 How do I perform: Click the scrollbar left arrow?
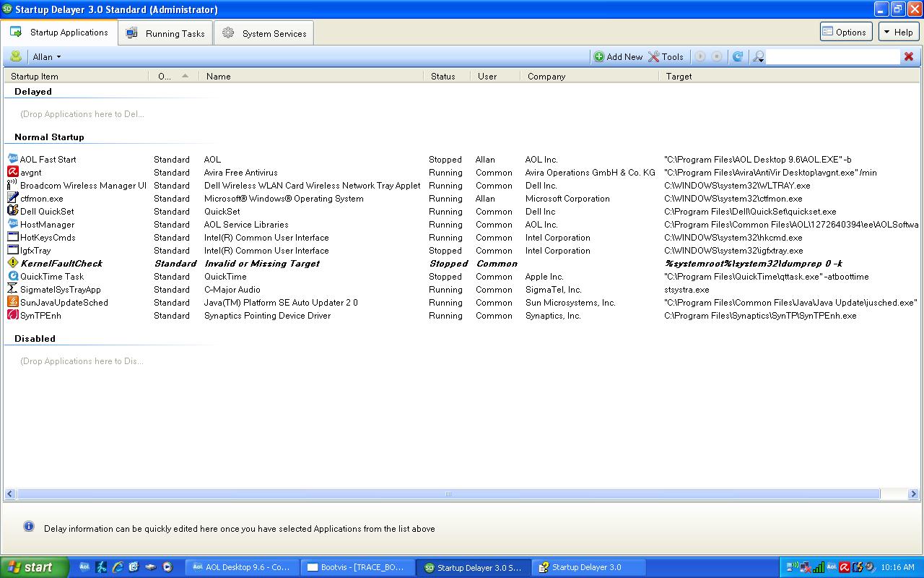point(10,494)
